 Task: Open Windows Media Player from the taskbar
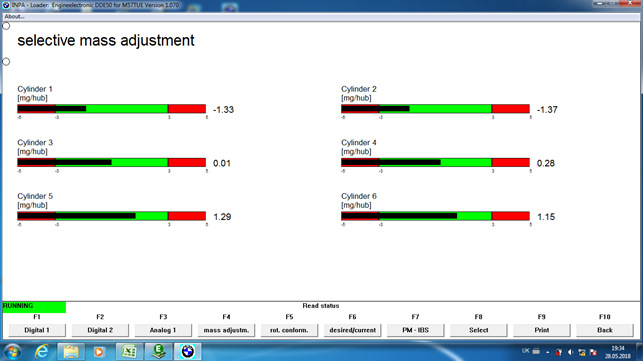click(99, 352)
